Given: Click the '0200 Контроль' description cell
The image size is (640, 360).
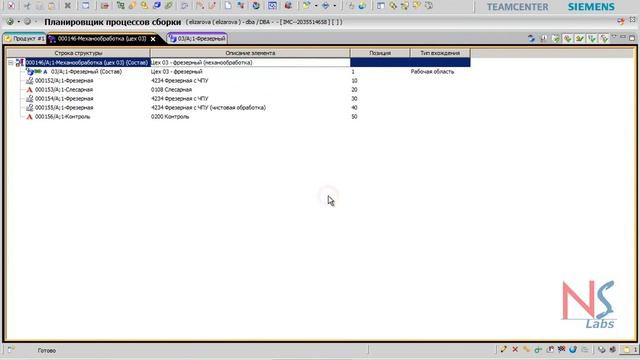Looking at the screenshot, I should 170,117.
